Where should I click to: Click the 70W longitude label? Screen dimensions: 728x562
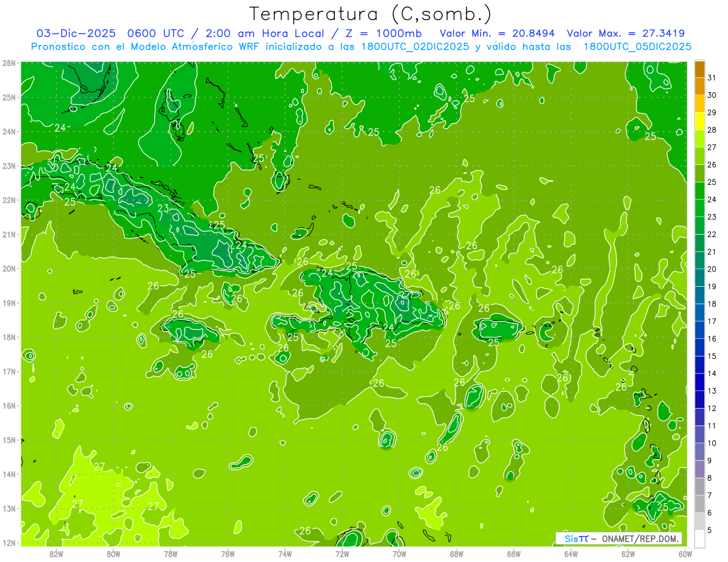click(399, 554)
